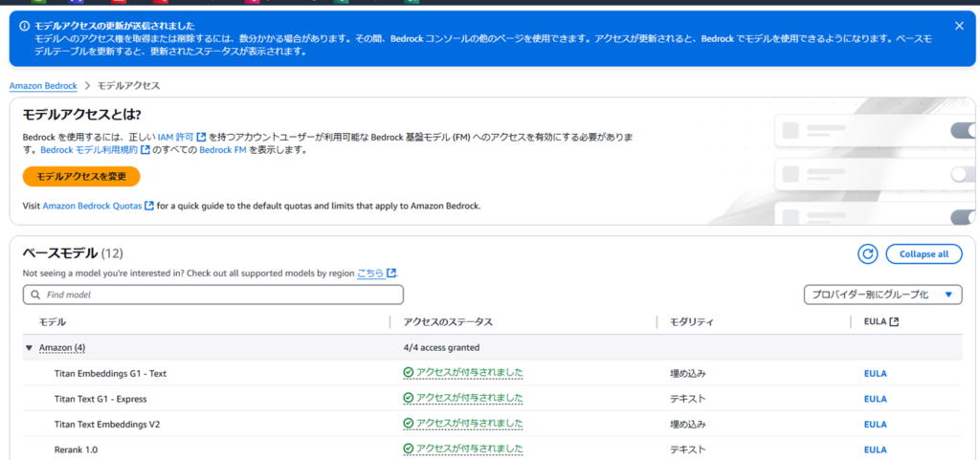The image size is (980, 460).
Task: Select the Titan Text Embeddings V2 row
Action: point(493,424)
